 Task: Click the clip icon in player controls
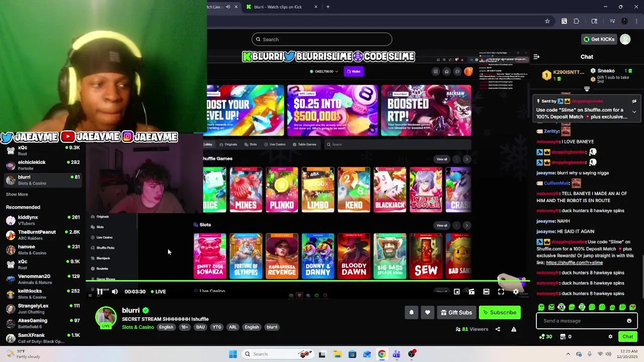click(471, 292)
